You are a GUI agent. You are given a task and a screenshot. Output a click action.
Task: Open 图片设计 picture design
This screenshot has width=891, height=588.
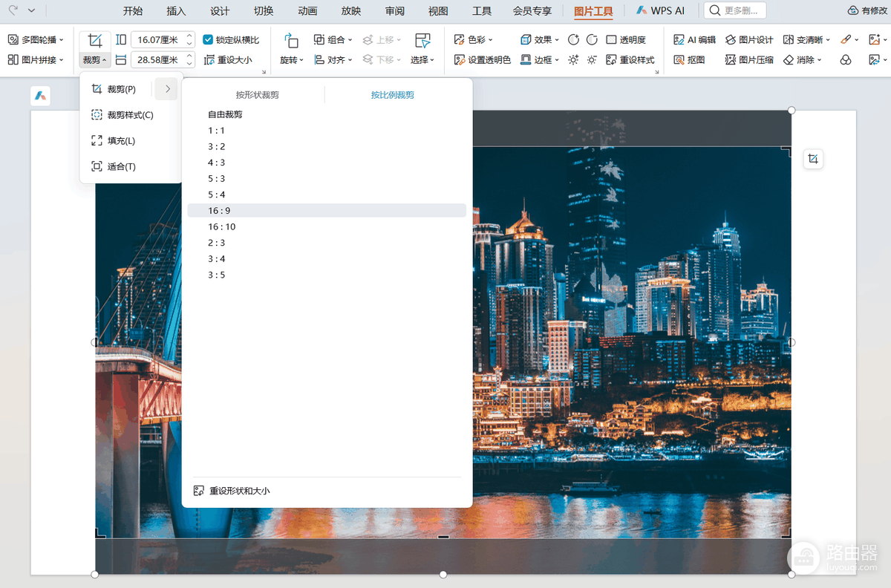(x=749, y=39)
